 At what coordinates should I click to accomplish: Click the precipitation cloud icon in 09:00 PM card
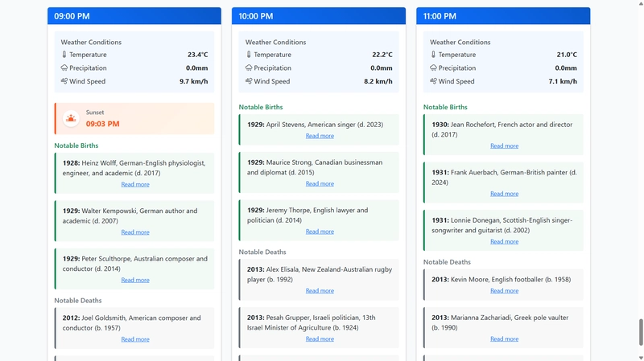coord(64,68)
